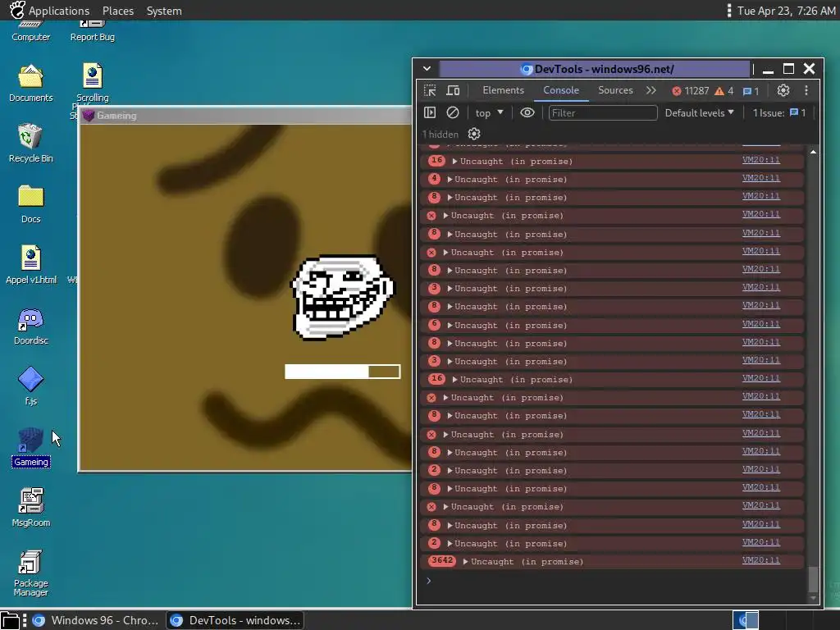
Task: Open the 'top' JavaScript context dropdown
Action: point(489,112)
